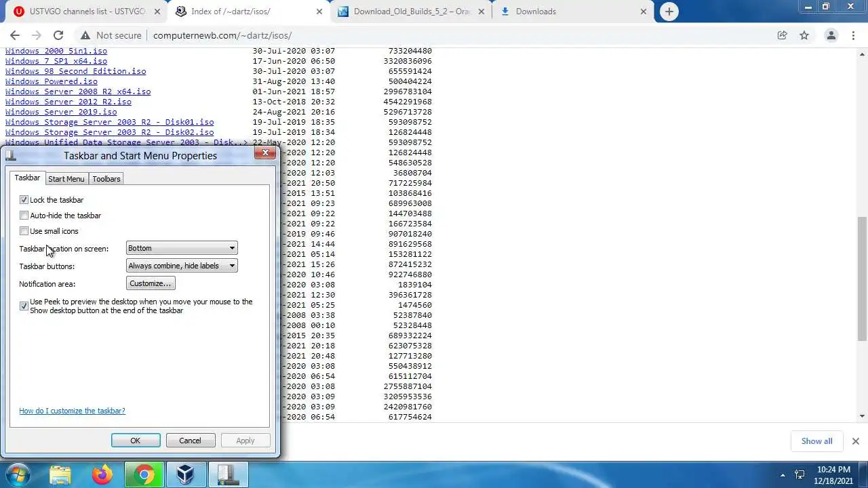Open How do I customize the taskbar link
Screen dimensions: 868x488
pos(72,411)
